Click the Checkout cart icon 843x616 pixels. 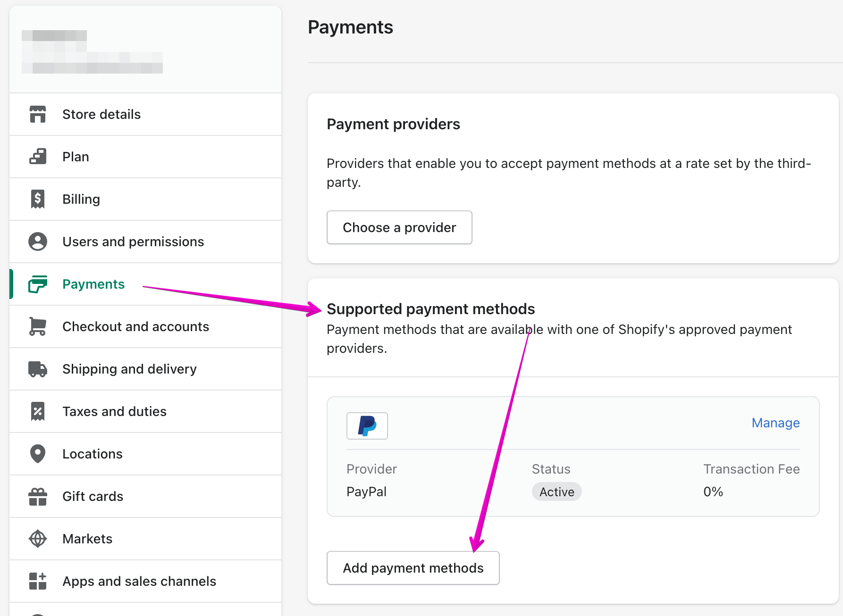38,326
